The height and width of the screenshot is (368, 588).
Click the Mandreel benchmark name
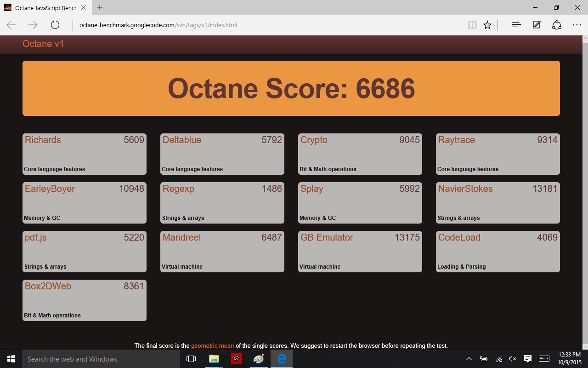tap(181, 237)
